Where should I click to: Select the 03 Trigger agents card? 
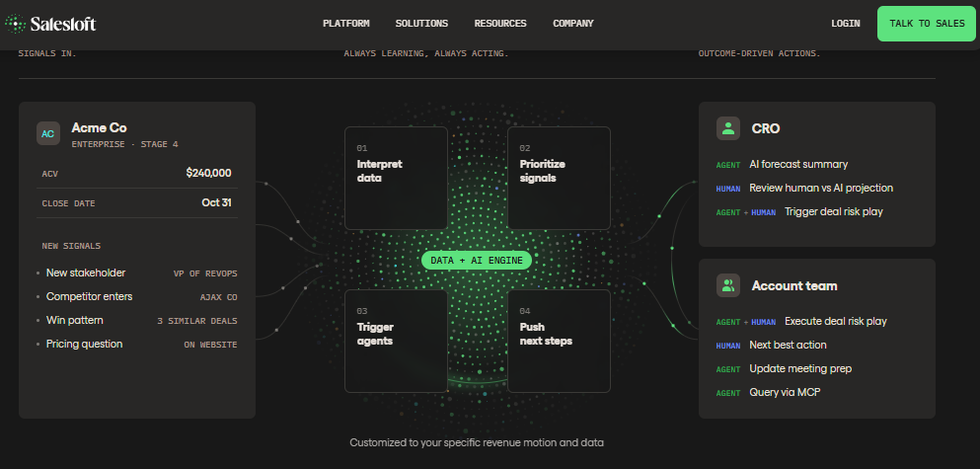[x=397, y=341]
